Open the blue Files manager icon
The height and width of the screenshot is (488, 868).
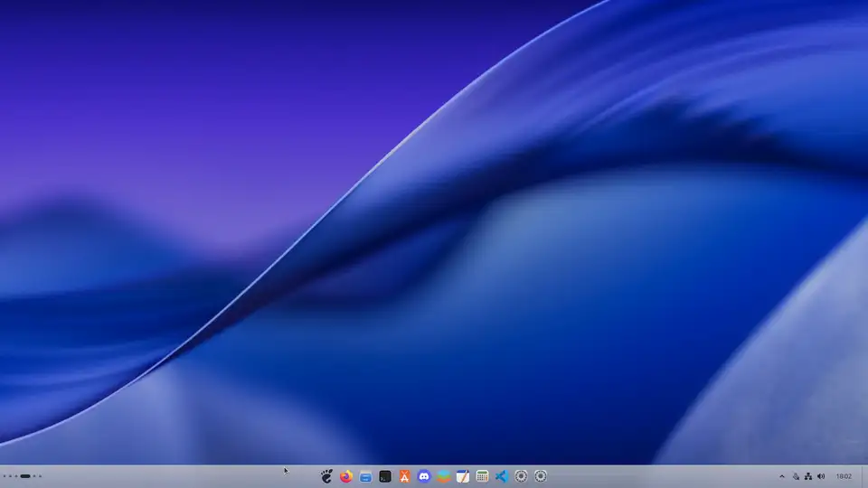pyautogui.click(x=365, y=476)
